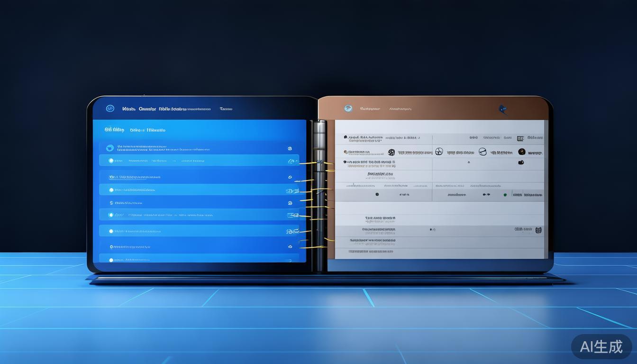
Task: Click the AI生成 badge
Action: pos(601,346)
